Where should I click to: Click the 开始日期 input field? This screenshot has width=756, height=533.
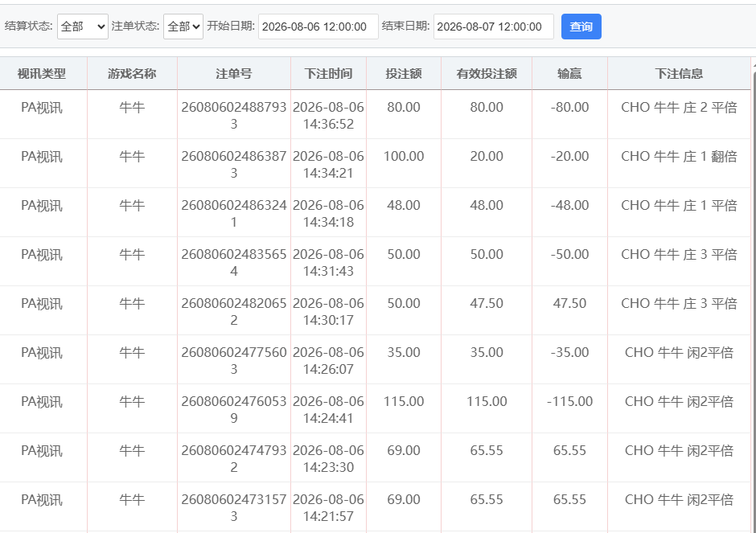(318, 27)
